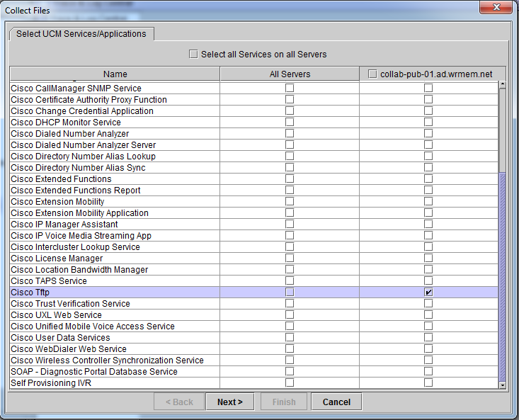Check All Servers for Cisco WebDialer Web Service
The image size is (519, 420).
point(290,349)
